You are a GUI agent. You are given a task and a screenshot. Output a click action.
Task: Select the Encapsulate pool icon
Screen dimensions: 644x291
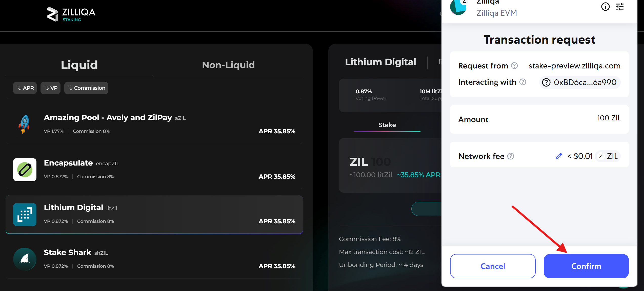[x=25, y=170]
